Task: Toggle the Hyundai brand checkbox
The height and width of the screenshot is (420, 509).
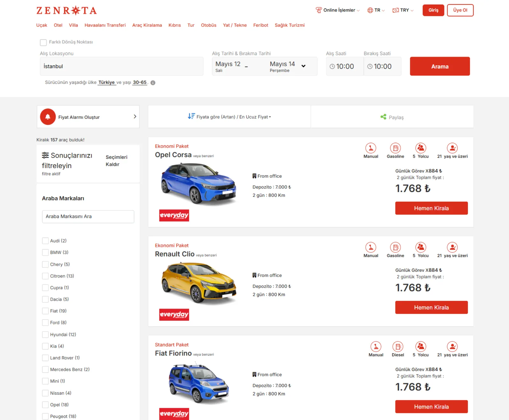Action: (x=45, y=334)
